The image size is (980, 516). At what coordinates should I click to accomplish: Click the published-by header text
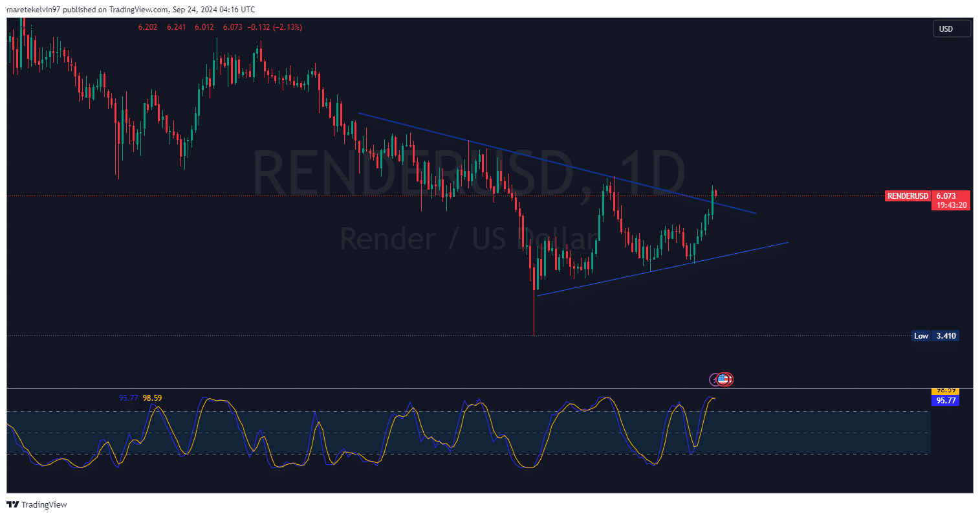tap(131, 10)
